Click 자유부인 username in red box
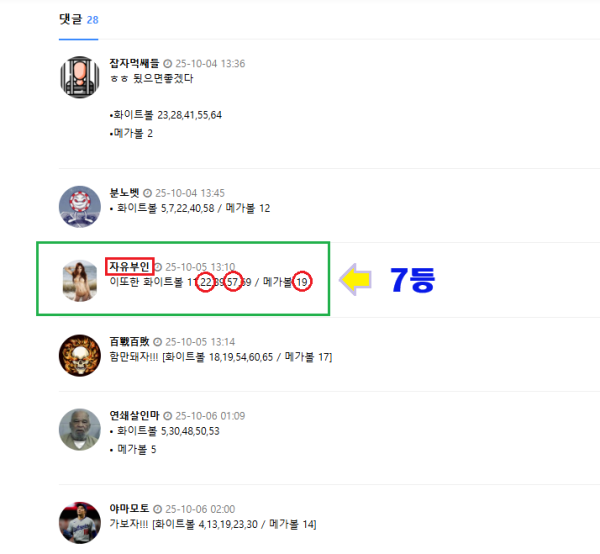 point(129,266)
